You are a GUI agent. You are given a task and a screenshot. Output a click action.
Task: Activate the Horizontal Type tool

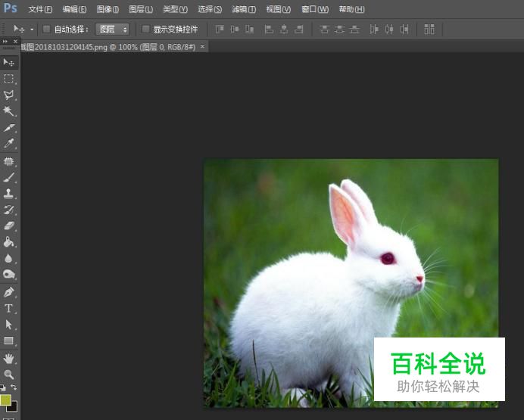(x=9, y=309)
